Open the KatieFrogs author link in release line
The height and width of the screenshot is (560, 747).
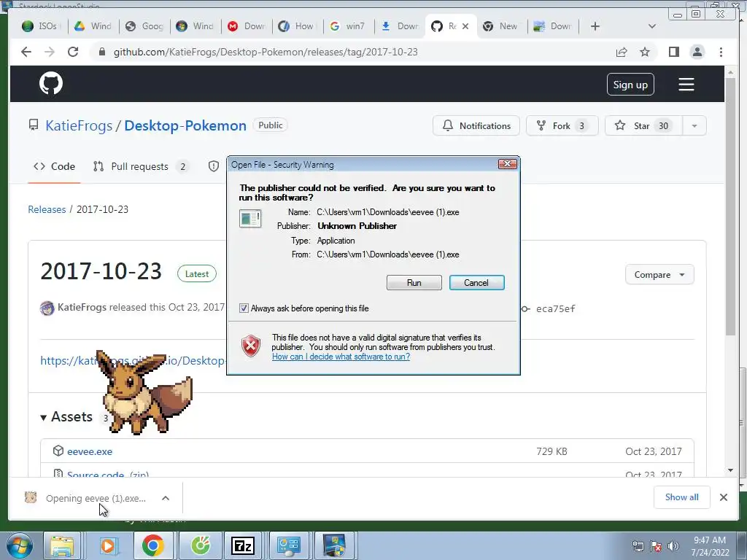82,307
